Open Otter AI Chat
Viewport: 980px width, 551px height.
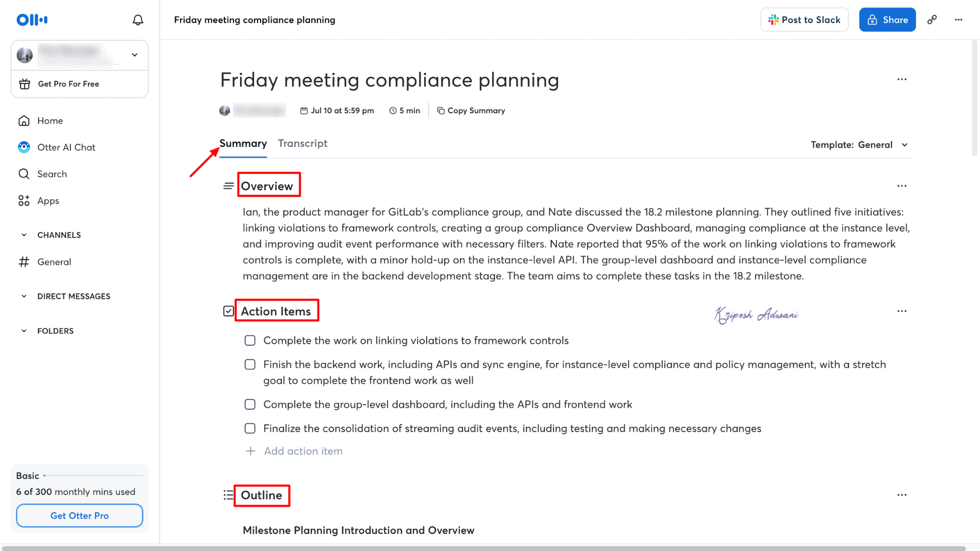point(66,147)
